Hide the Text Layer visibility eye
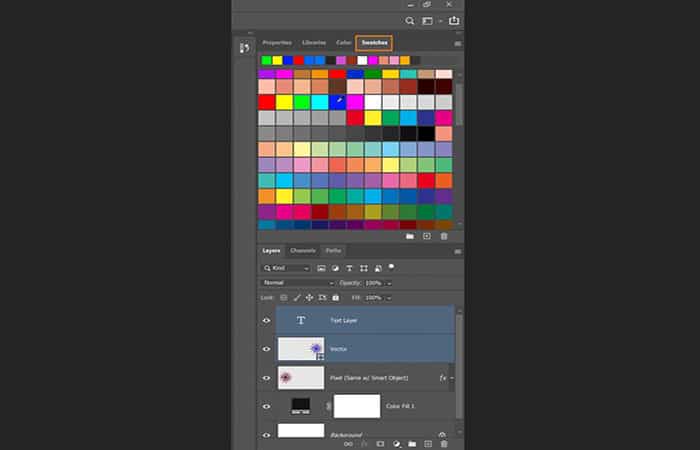This screenshot has height=450, width=700. 266,321
